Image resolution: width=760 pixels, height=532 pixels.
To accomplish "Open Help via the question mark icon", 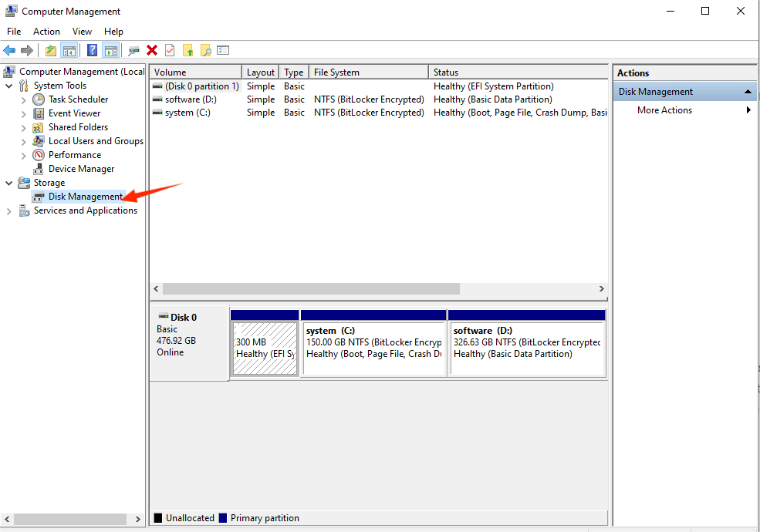I will tap(92, 51).
